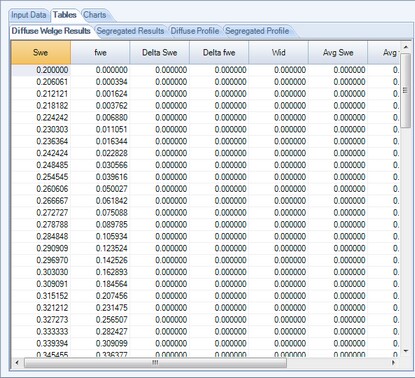Select fwe cell 0.184564
The width and height of the screenshot is (415, 378).
point(100,284)
